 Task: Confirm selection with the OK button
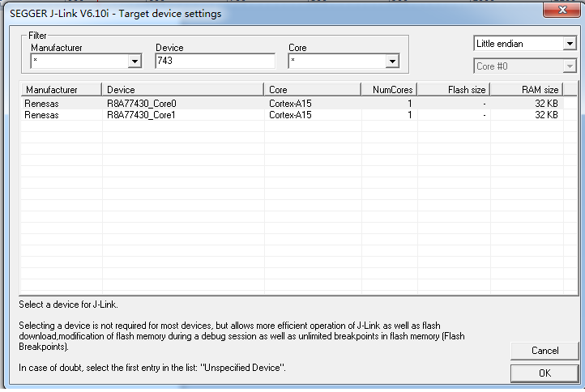point(544,373)
